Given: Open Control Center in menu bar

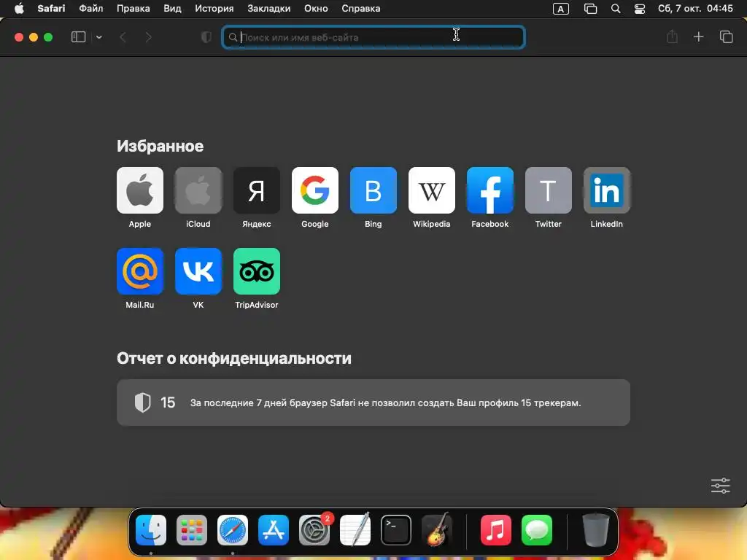Looking at the screenshot, I should 639,9.
